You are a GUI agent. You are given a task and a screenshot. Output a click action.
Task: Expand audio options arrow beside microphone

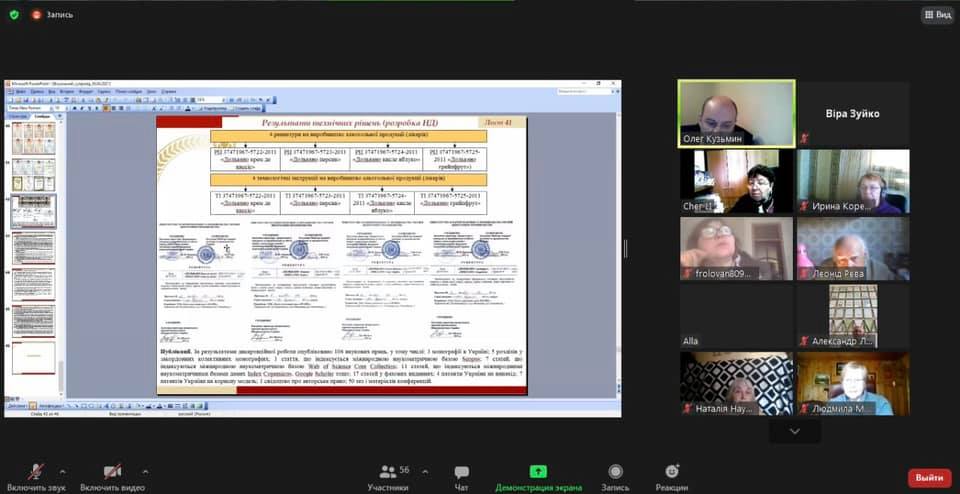click(x=63, y=472)
